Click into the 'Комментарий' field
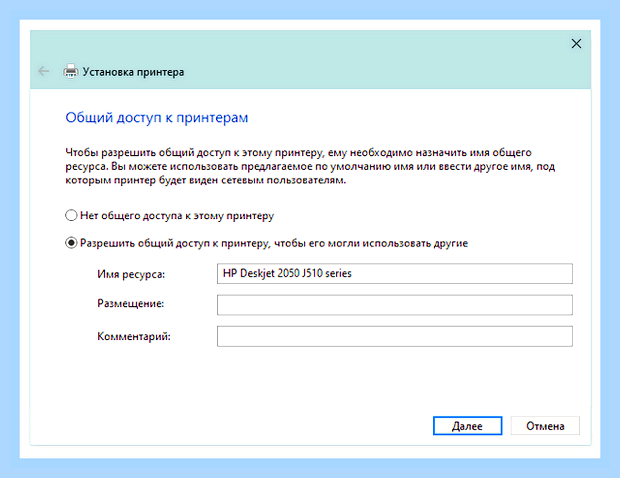620x478 pixels. pyautogui.click(x=395, y=336)
